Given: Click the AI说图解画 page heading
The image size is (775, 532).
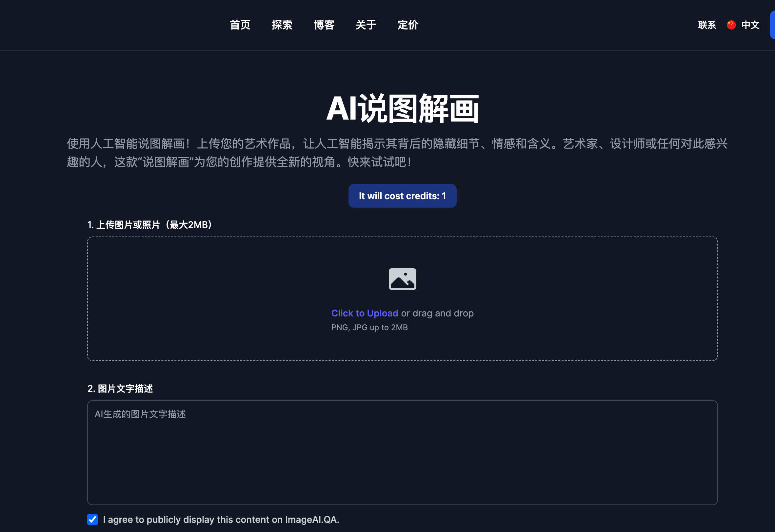Looking at the screenshot, I should [x=402, y=109].
